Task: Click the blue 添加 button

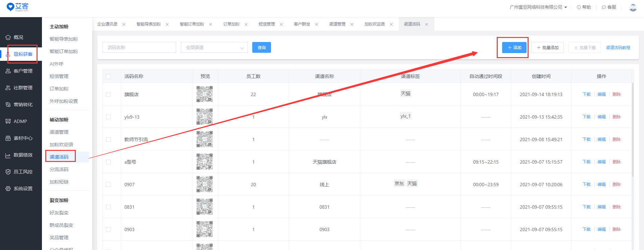Action: pos(514,47)
